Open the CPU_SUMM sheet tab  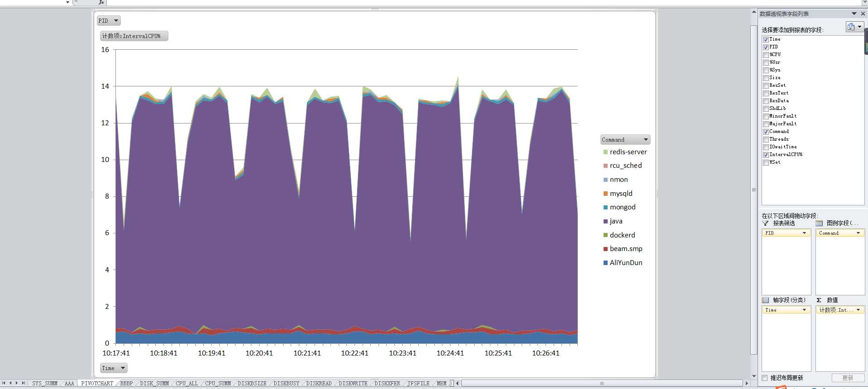tap(218, 384)
